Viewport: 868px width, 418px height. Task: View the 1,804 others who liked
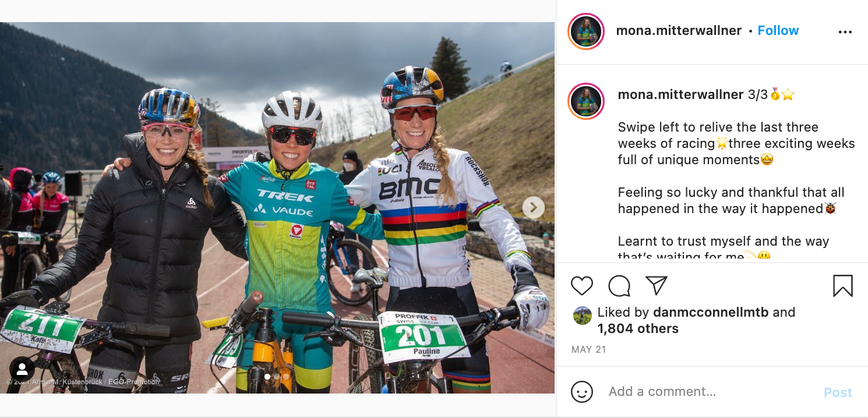pyautogui.click(x=638, y=329)
